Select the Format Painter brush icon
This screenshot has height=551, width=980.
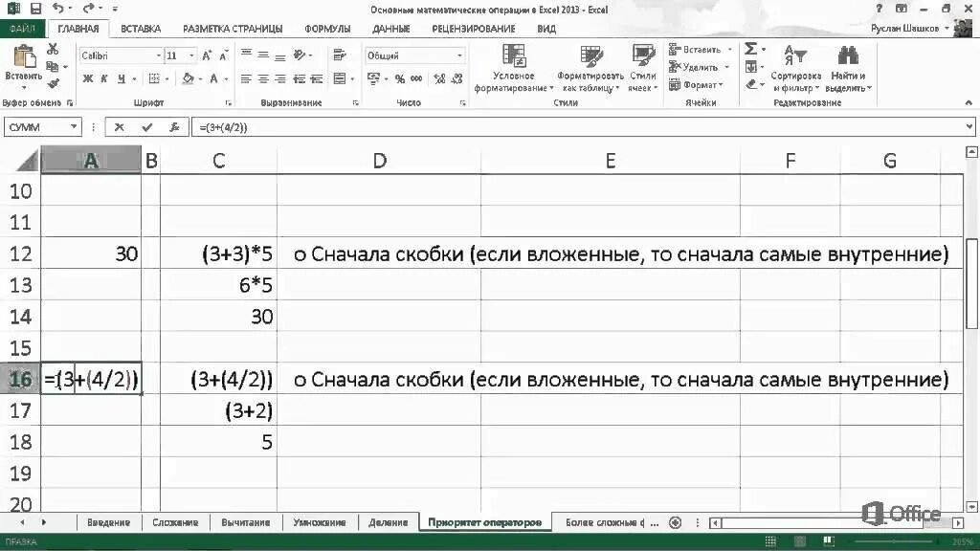click(53, 83)
